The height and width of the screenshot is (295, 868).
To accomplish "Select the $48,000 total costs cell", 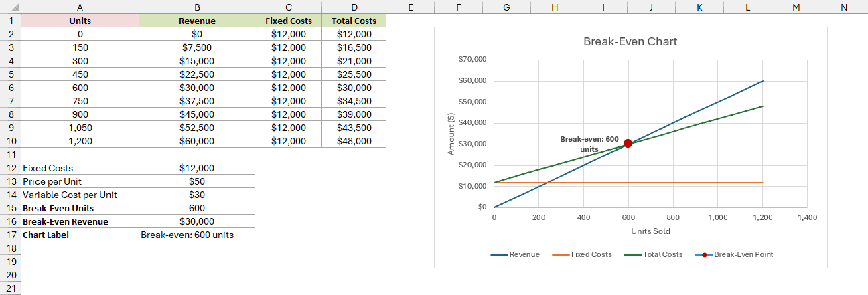I will click(354, 141).
